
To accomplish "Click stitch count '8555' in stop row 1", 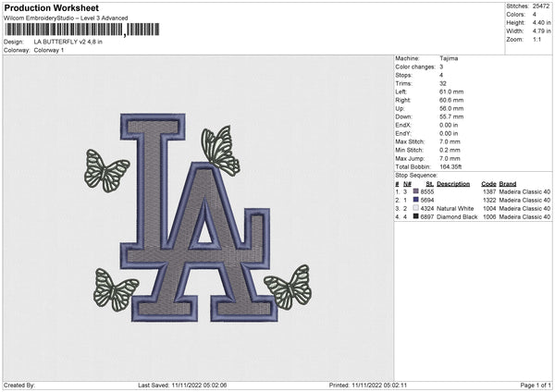I will [427, 191].
